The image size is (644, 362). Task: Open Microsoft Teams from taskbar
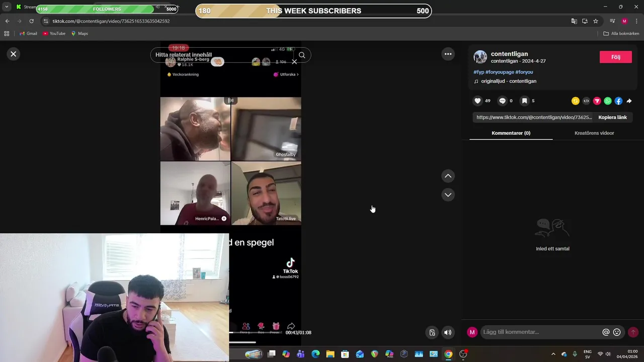(x=301, y=354)
